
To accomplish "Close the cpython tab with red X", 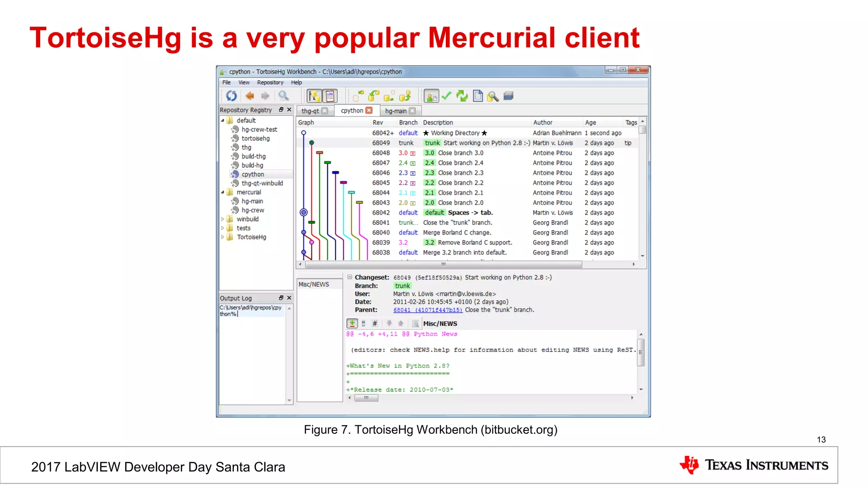I will [x=369, y=110].
